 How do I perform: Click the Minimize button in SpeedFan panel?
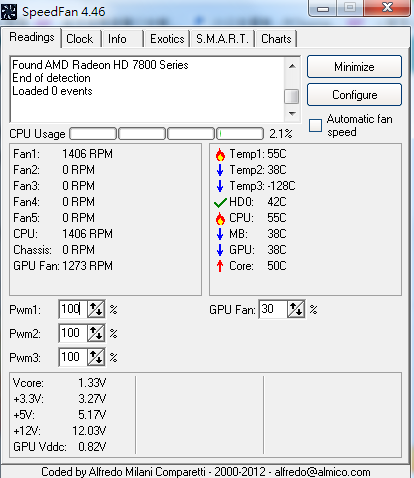click(x=354, y=67)
